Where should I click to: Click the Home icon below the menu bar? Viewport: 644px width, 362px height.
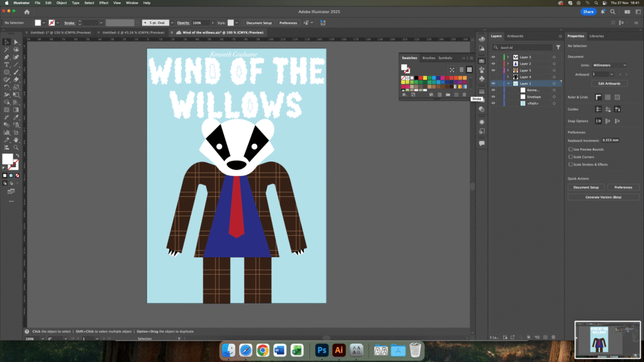point(26,12)
